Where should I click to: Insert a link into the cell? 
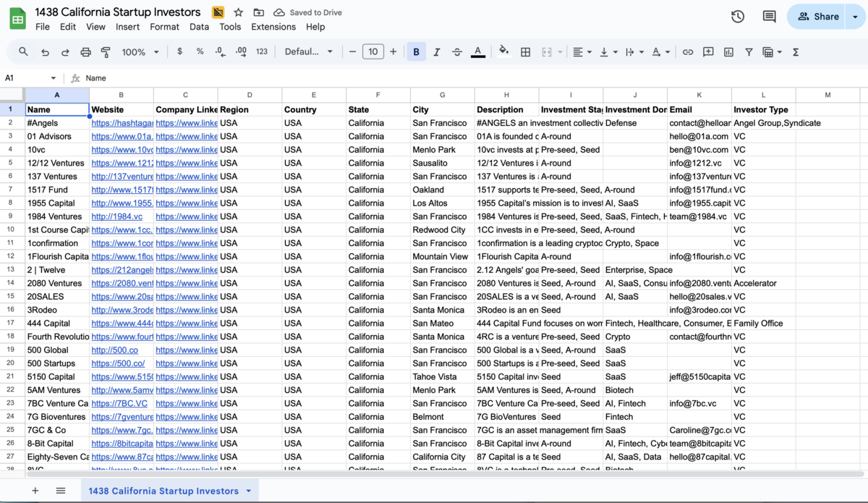[688, 52]
